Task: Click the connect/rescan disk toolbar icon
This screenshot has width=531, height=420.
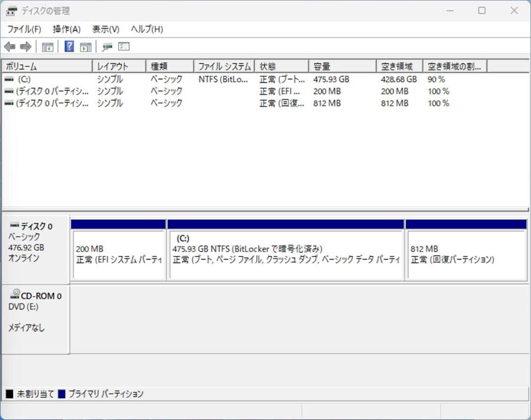Action: pos(107,47)
